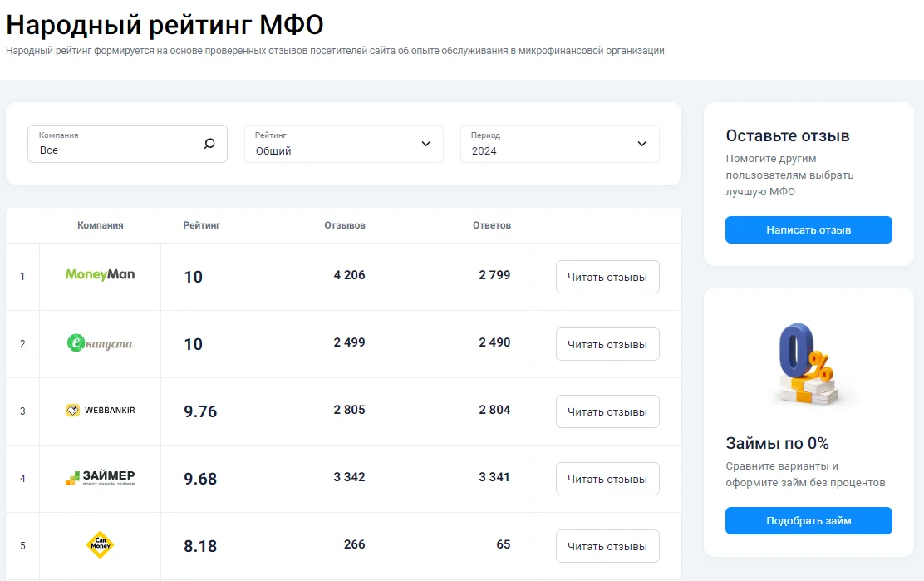This screenshot has height=581, width=924.
Task: Click the Рейтинг column header
Action: pyautogui.click(x=202, y=225)
